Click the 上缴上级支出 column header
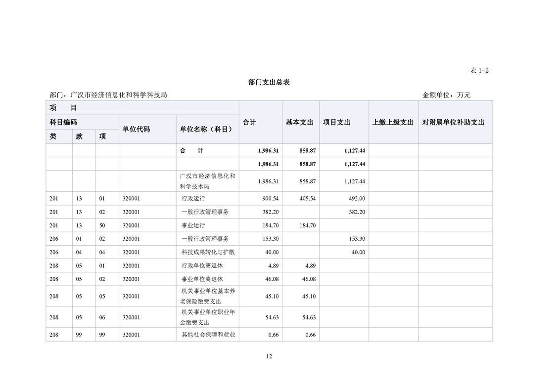Screen dimensions: 555x392 point(394,122)
